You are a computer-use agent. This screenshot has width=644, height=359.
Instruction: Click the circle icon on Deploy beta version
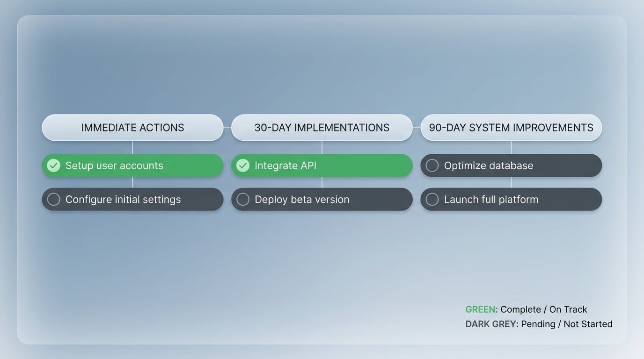point(242,199)
